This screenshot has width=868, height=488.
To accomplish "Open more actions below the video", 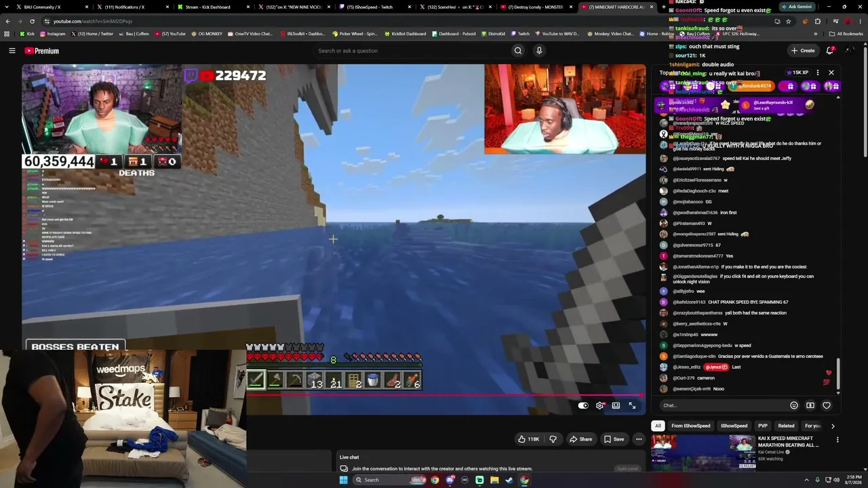I will click(x=639, y=439).
